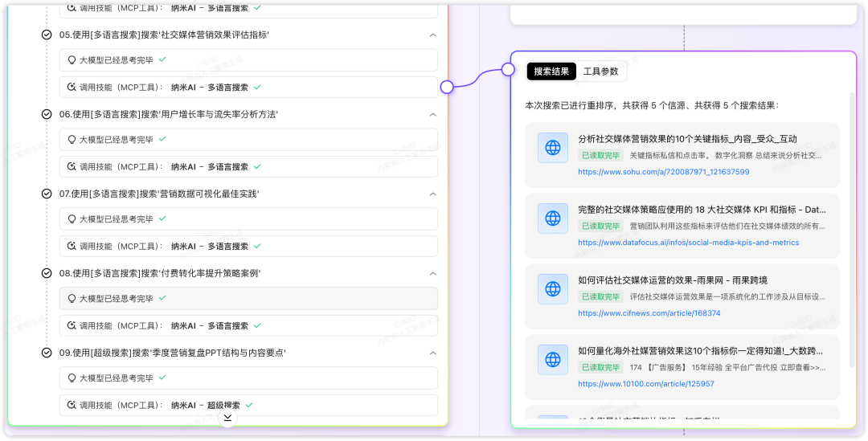Click the connector node circle on results panel
868x441 pixels.
click(508, 69)
